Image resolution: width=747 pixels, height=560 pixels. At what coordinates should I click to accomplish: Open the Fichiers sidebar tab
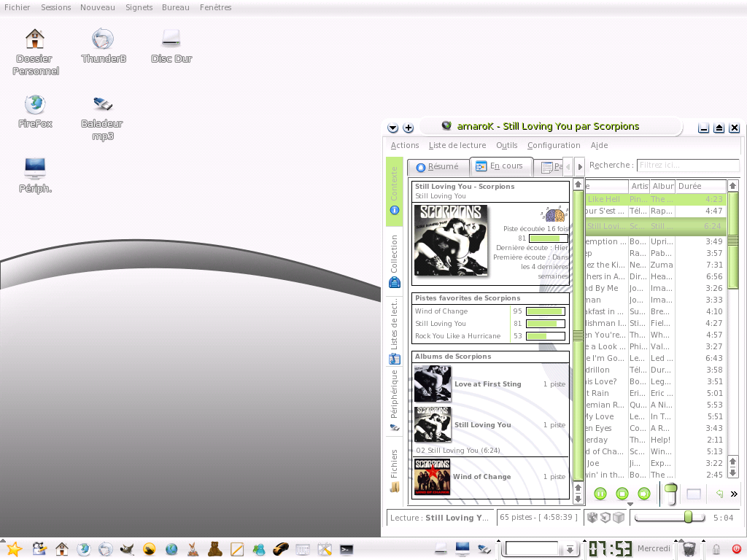pyautogui.click(x=395, y=470)
